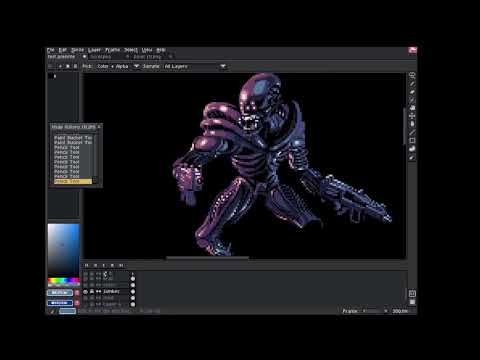
Task: Open the palette presets icon
Action: click(x=68, y=66)
